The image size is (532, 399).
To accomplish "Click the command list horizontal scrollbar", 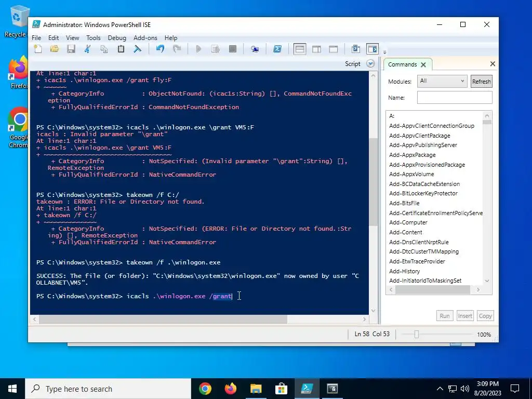I will [x=435, y=290].
